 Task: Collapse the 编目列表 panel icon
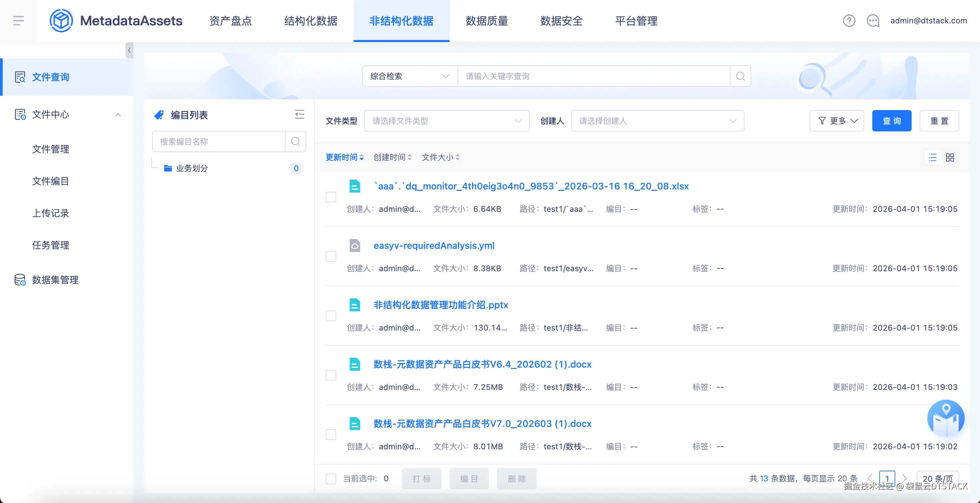(x=300, y=114)
